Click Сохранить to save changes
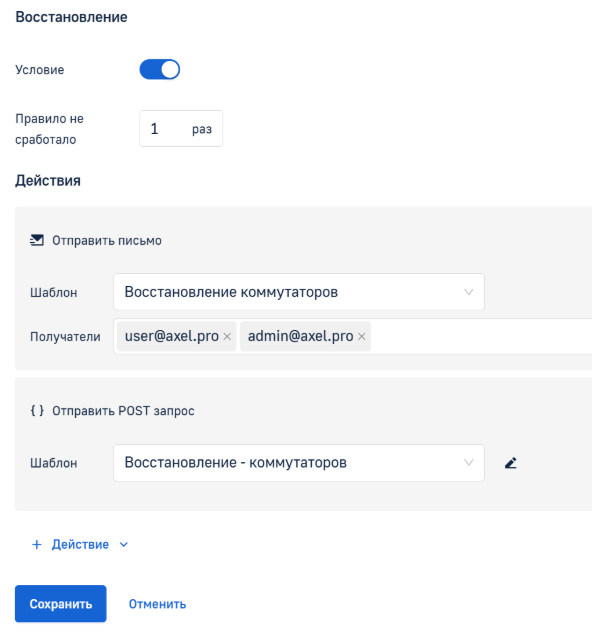This screenshot has width=601, height=635. [x=61, y=603]
